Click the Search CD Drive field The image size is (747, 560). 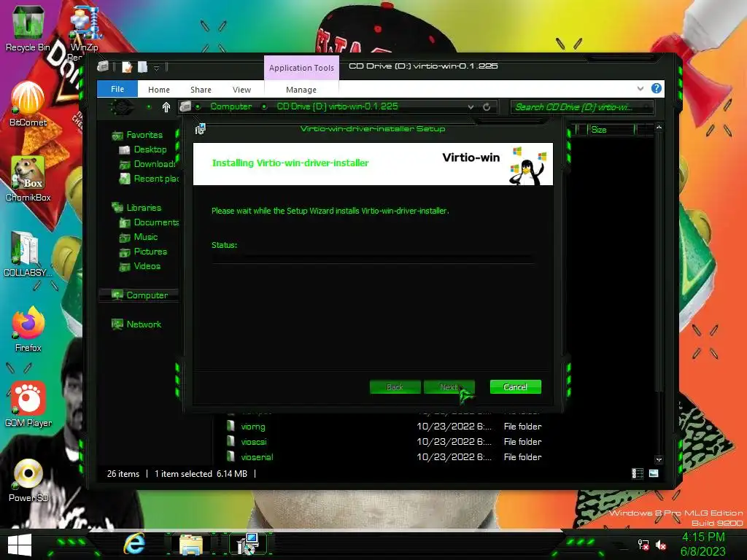581,107
